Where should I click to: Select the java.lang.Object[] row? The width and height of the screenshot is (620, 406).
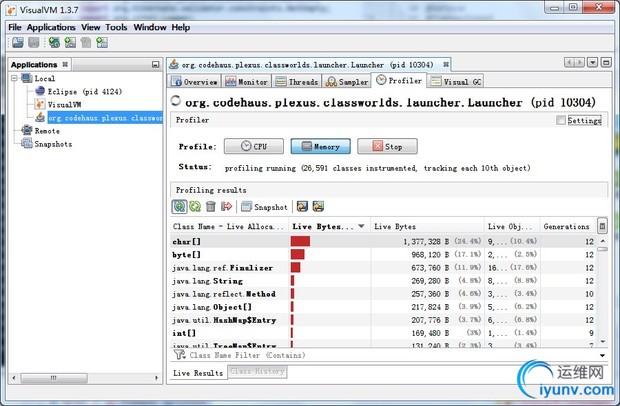(x=383, y=307)
